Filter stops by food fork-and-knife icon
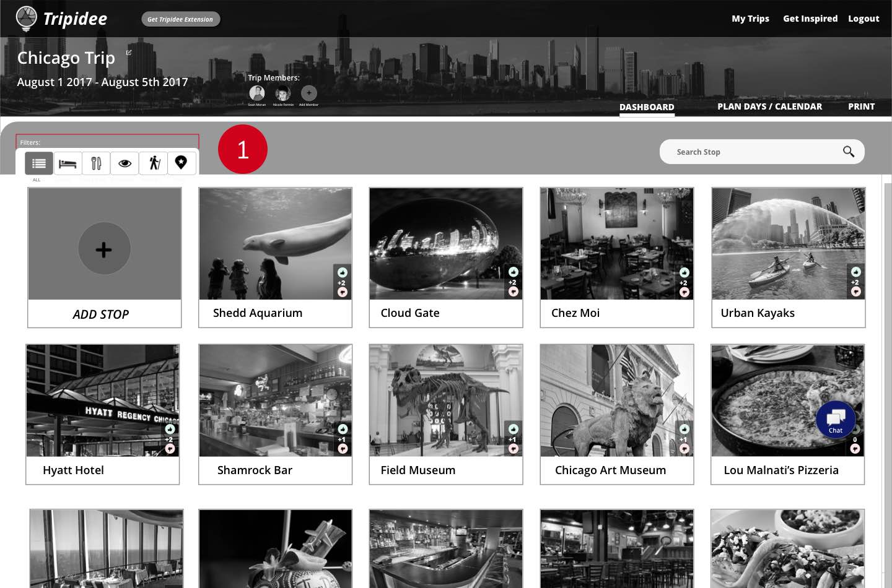 [x=96, y=163]
